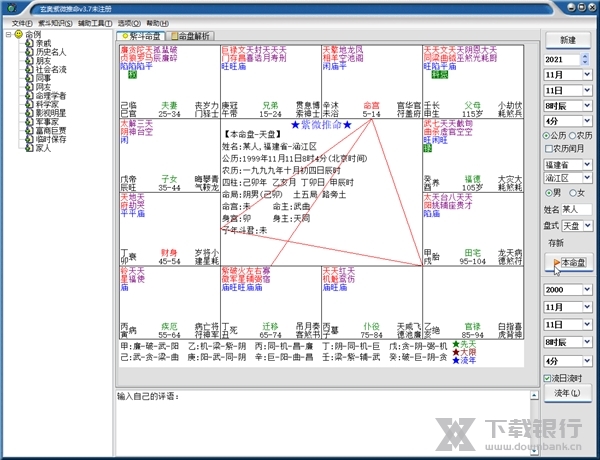Click the 家人 category icon
This screenshot has height=460, width=600.
pyautogui.click(x=30, y=148)
